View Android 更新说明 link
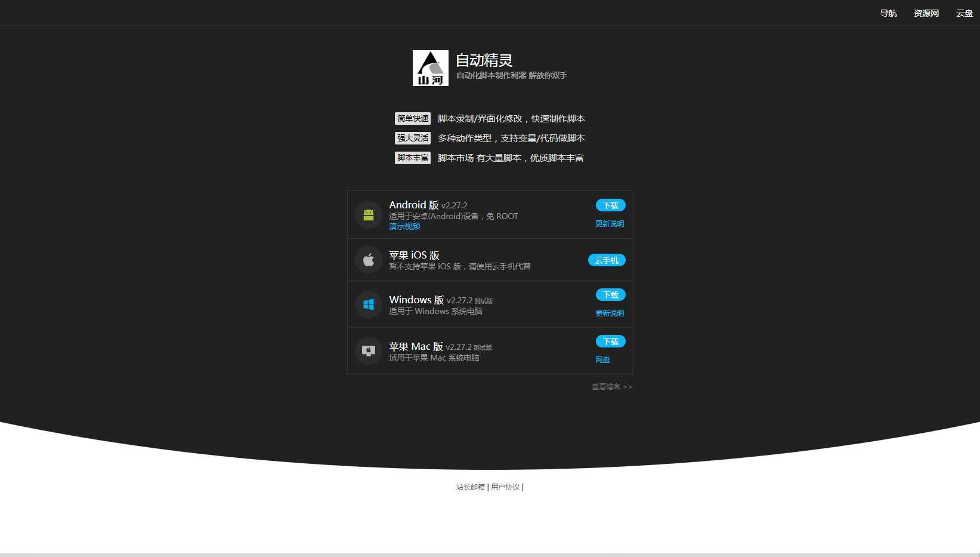Image resolution: width=980 pixels, height=557 pixels. point(609,224)
